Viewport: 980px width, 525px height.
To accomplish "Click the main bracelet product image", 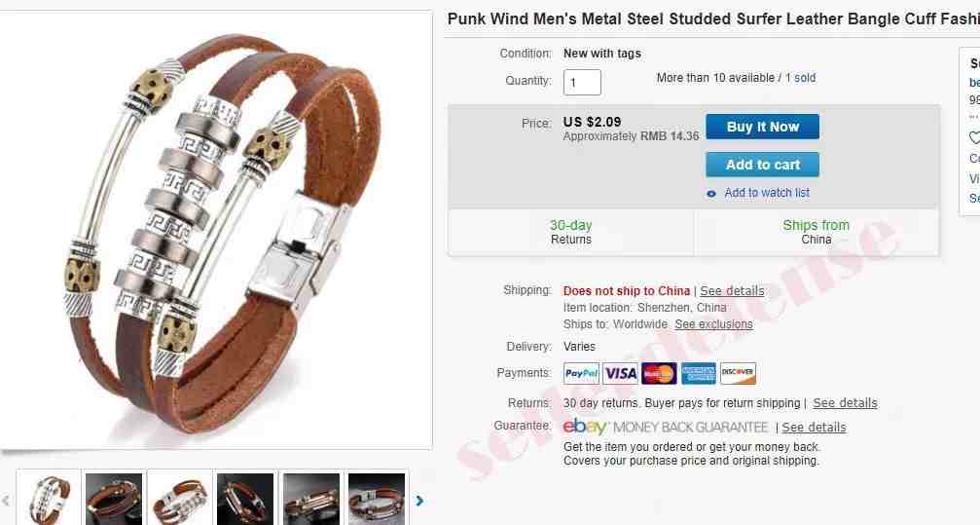I will [216, 230].
